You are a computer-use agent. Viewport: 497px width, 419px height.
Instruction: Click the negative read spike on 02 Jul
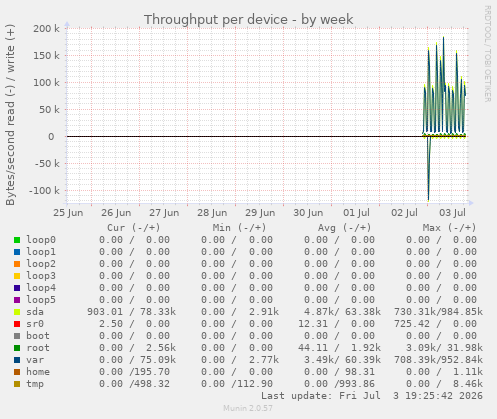pos(428,170)
